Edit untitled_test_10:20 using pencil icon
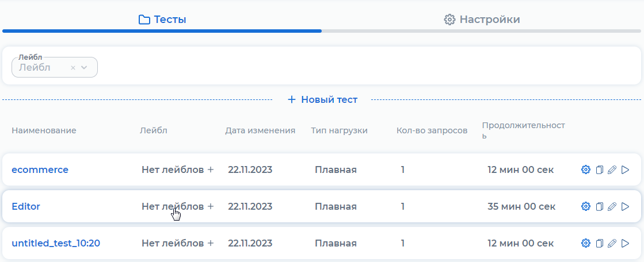Viewport: 644px width, 262px height. pos(612,244)
